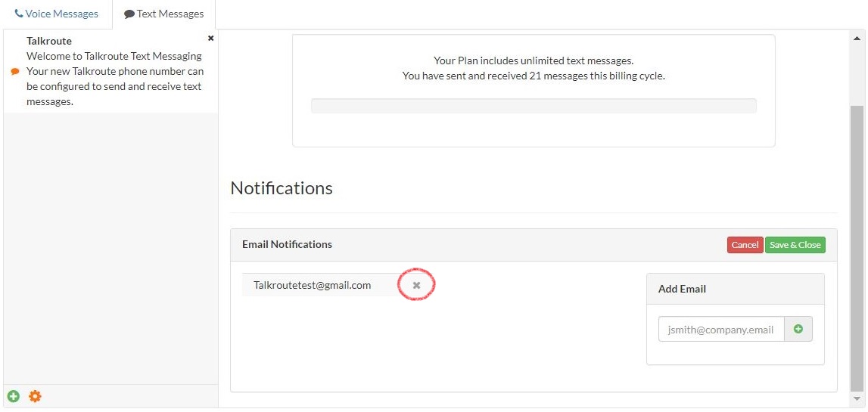Save & Close the email notifications
The width and height of the screenshot is (868, 412).
click(795, 245)
